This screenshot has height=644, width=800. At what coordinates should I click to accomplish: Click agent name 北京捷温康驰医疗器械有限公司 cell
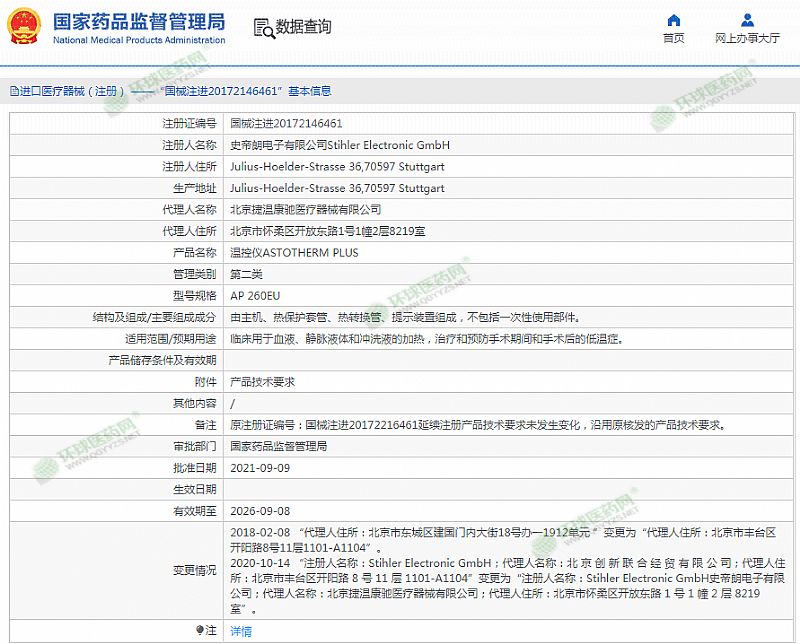coord(305,210)
